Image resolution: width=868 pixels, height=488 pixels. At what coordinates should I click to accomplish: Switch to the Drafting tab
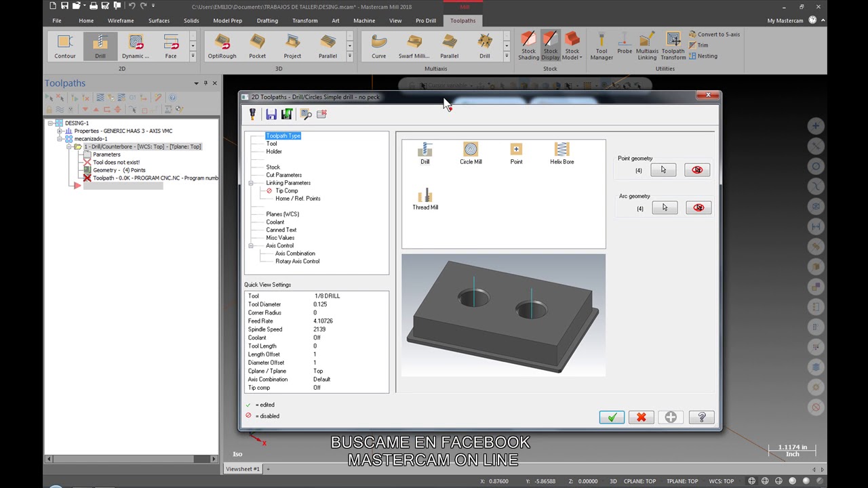(x=267, y=20)
